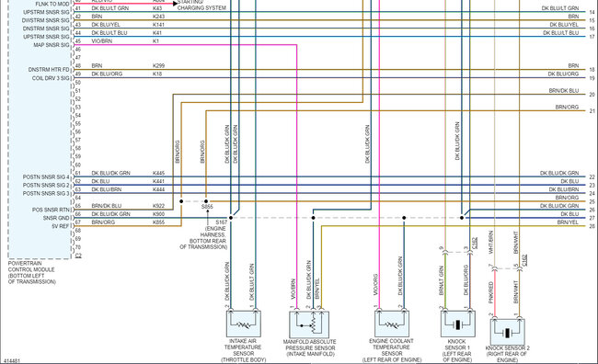
Task: Click the 'POSTN SNSR SIG 3' pin label
Action: [x=46, y=194]
